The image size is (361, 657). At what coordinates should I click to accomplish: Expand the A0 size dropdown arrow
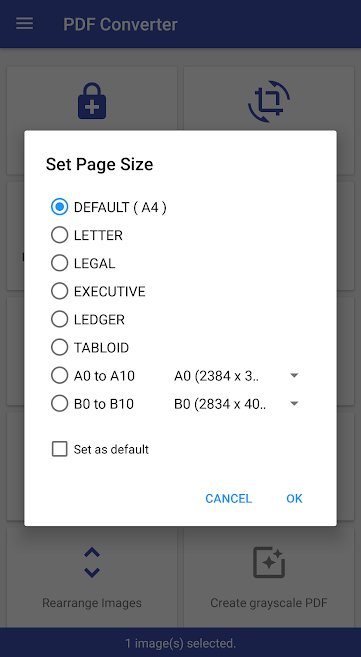(x=294, y=375)
